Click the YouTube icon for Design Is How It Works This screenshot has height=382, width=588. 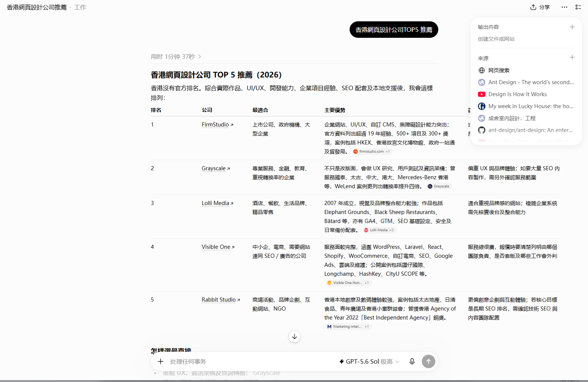coord(482,94)
